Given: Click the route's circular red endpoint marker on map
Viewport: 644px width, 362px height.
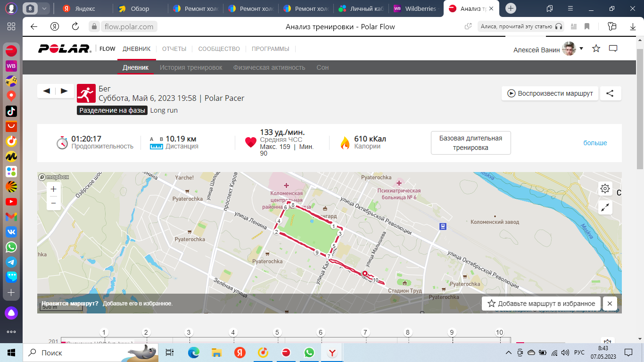Looking at the screenshot, I should 364,273.
